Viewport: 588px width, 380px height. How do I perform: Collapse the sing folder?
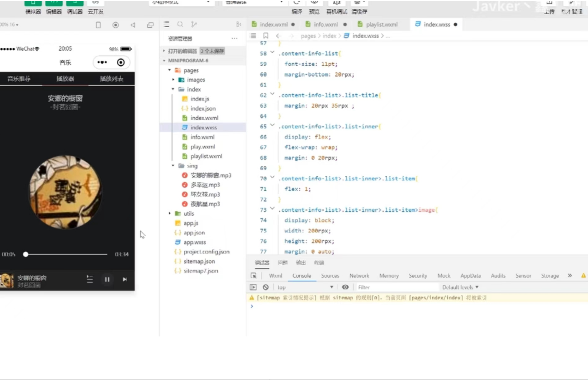tap(173, 166)
